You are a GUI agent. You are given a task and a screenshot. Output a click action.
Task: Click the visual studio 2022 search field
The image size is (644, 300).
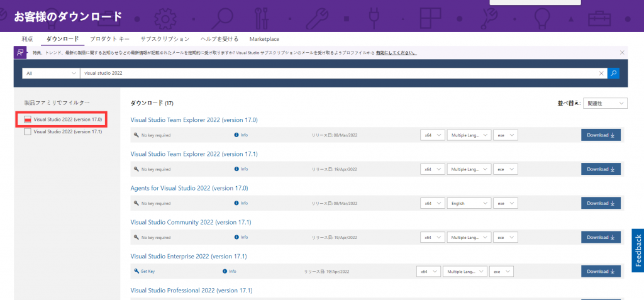340,73
